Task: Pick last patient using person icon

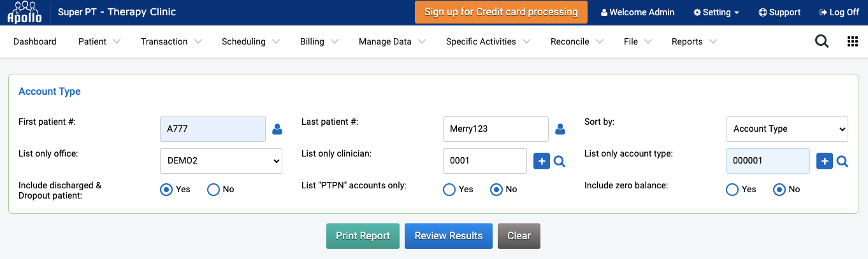Action: click(x=560, y=129)
